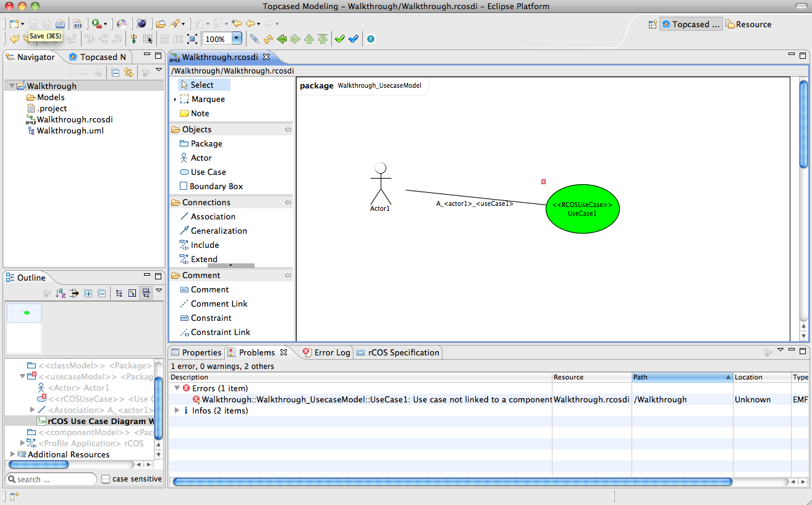Expand the Association A_<actor1> outline node

pos(32,410)
